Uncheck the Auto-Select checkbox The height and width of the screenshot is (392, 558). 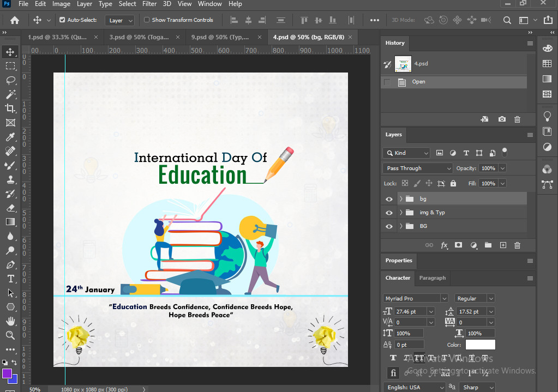pos(62,20)
